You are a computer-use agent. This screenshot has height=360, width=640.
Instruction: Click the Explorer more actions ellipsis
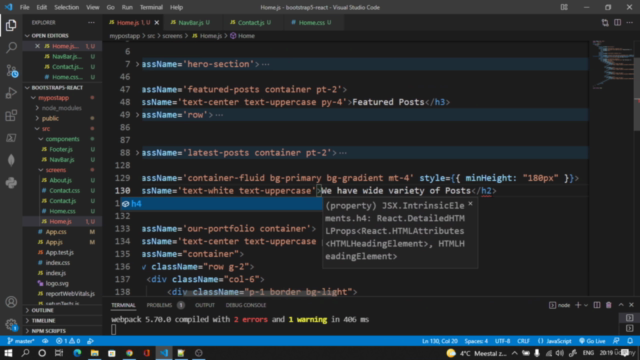pos(91,22)
